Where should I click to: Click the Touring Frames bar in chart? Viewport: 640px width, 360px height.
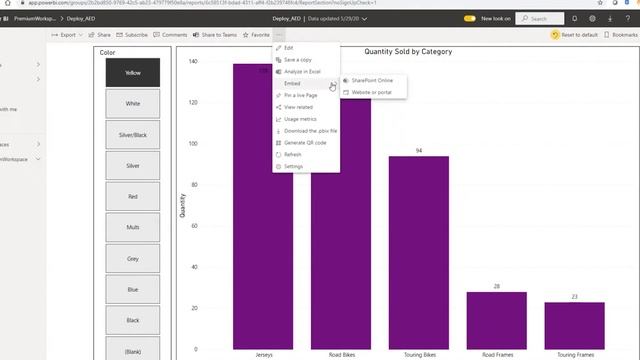coord(575,326)
